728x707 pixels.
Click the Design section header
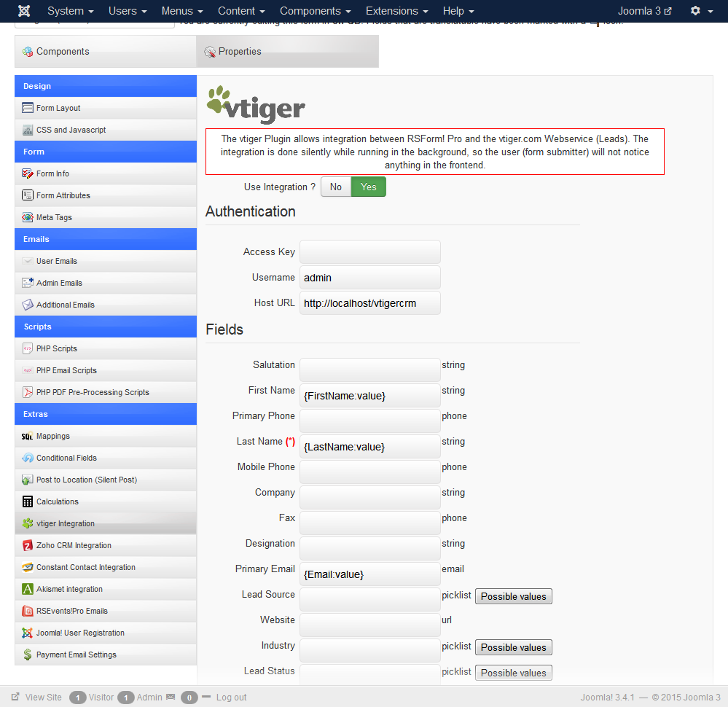tap(106, 86)
